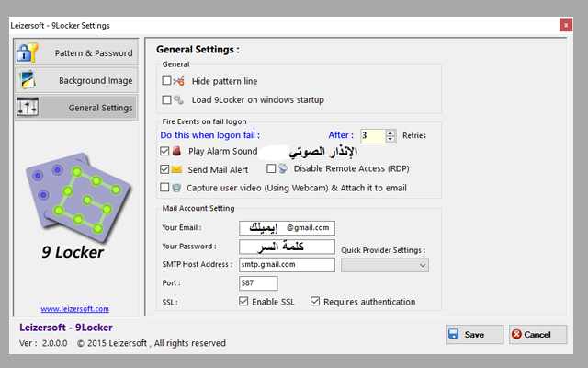Toggle the Enable SSL checkbox

tap(243, 302)
